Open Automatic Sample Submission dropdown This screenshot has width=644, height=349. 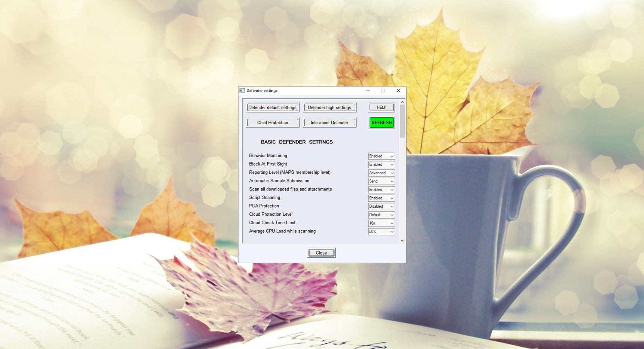(381, 181)
